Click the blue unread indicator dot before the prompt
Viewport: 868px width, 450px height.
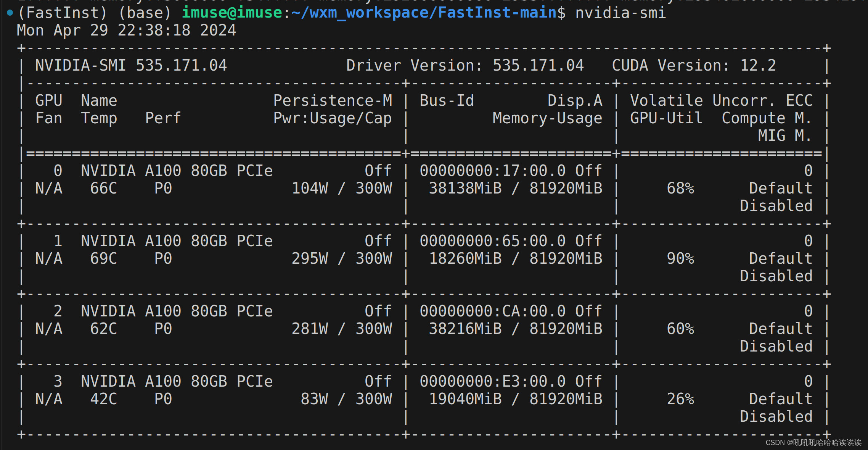9,13
